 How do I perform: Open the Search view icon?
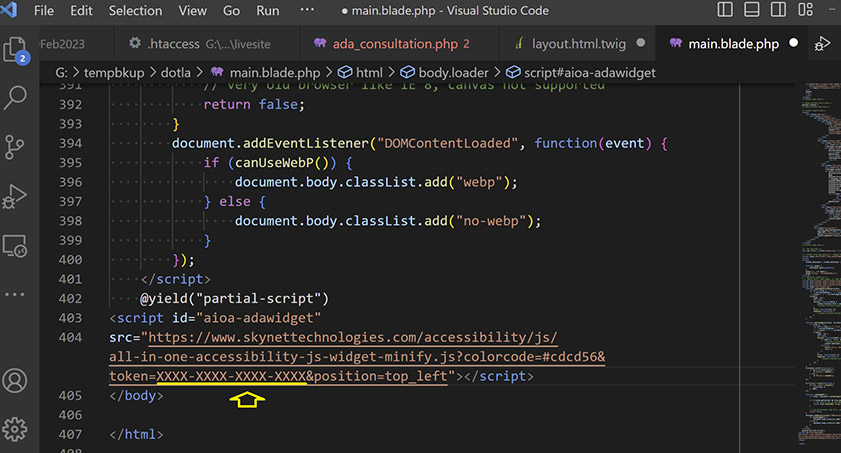15,97
